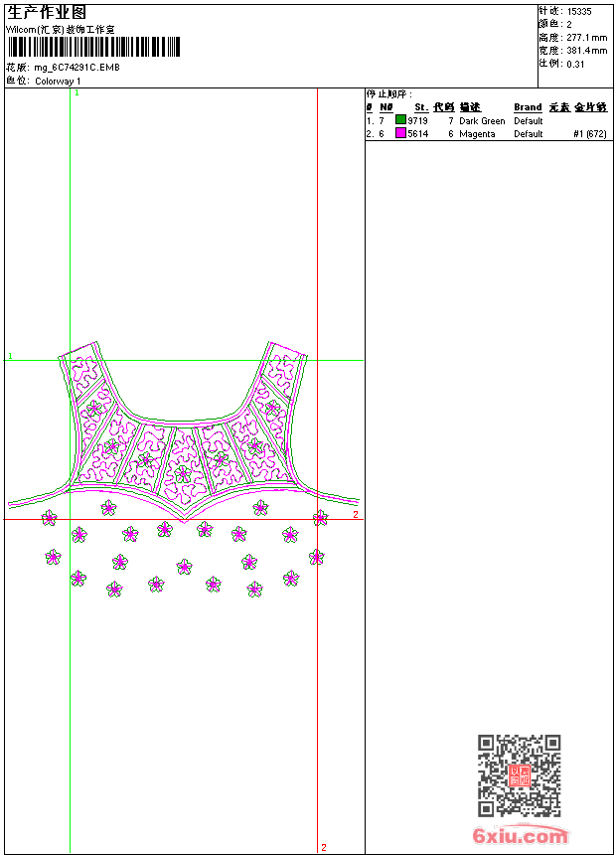Click the stitch count value 15335

tap(579, 11)
